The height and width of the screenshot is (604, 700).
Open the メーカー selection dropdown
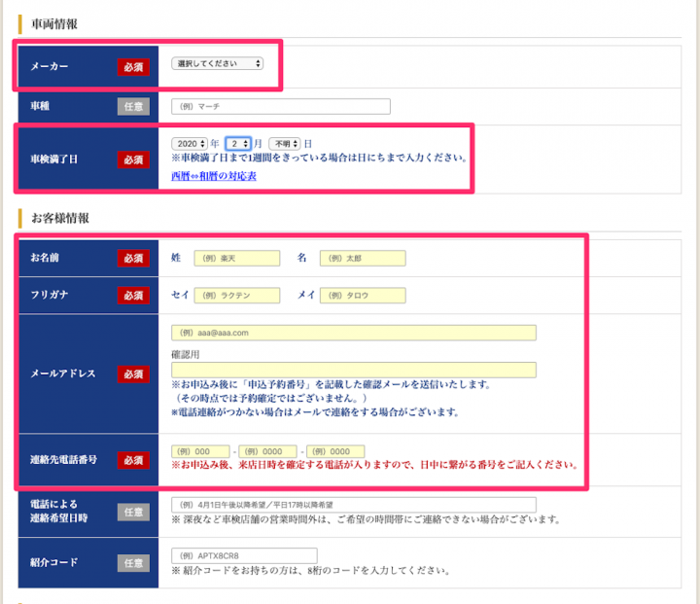pos(218,63)
